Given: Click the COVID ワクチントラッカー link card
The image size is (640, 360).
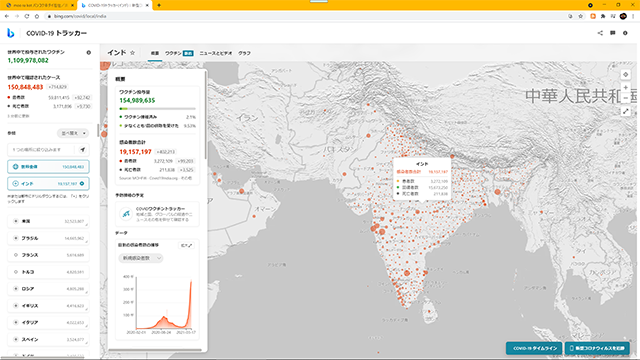Looking at the screenshot, I should click(158, 214).
